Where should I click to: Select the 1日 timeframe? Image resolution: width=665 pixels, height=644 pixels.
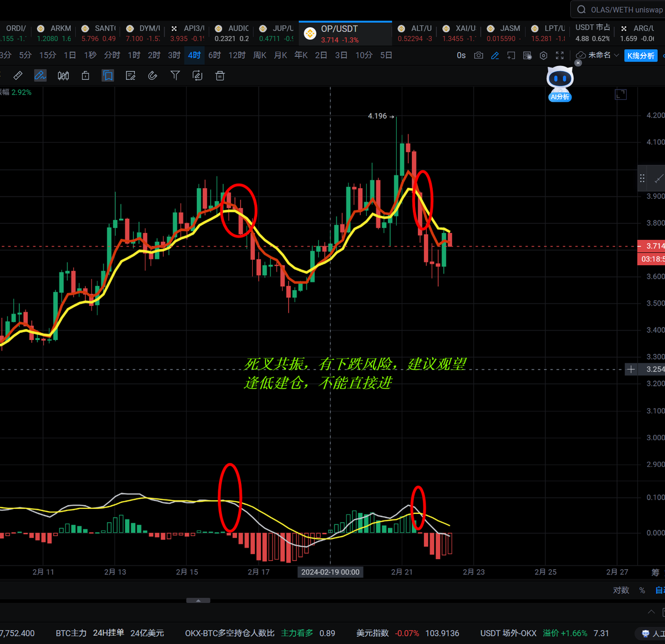[70, 55]
